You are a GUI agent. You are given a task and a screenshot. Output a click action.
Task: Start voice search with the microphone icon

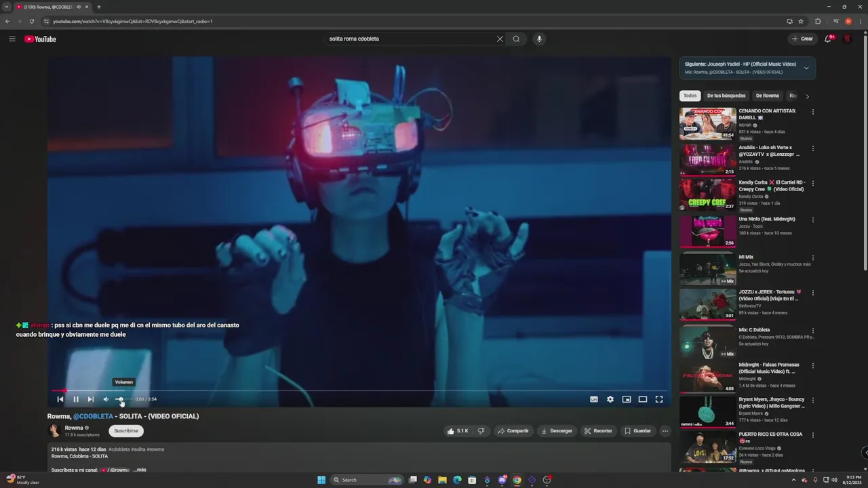(539, 39)
